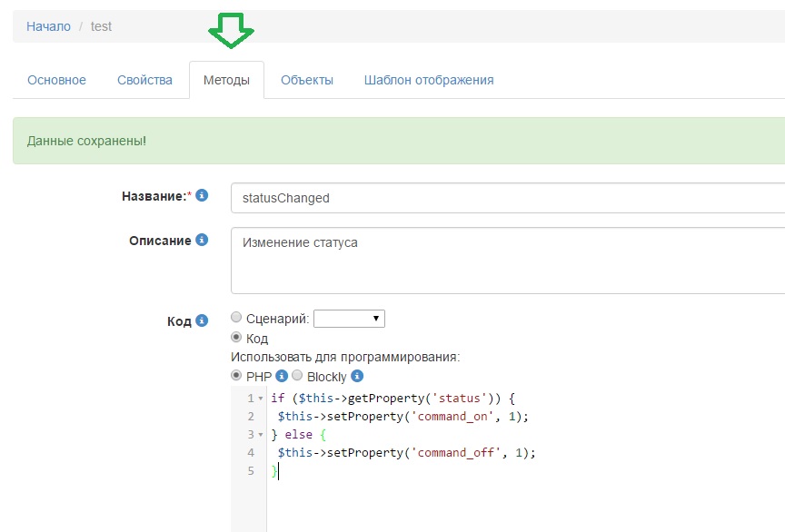785x532 pixels.
Task: Click the Начало breadcrumb link
Action: (x=48, y=26)
